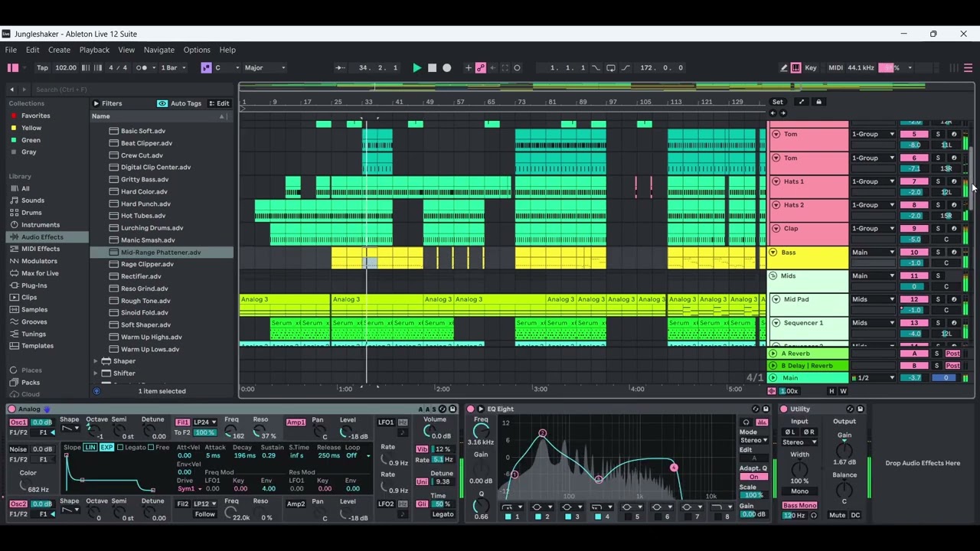Click the Punch-In switch icon
This screenshot has height=551, width=980.
tap(596, 68)
